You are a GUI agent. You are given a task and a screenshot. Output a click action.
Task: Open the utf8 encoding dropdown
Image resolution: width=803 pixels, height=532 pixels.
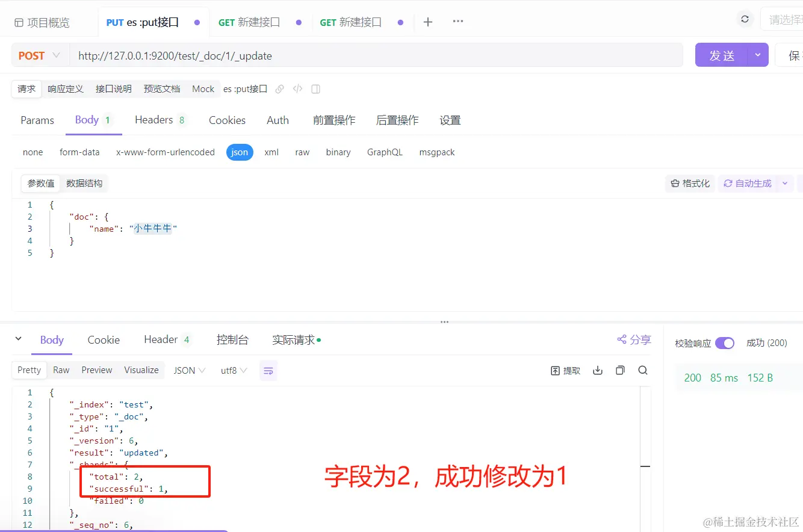[234, 370]
